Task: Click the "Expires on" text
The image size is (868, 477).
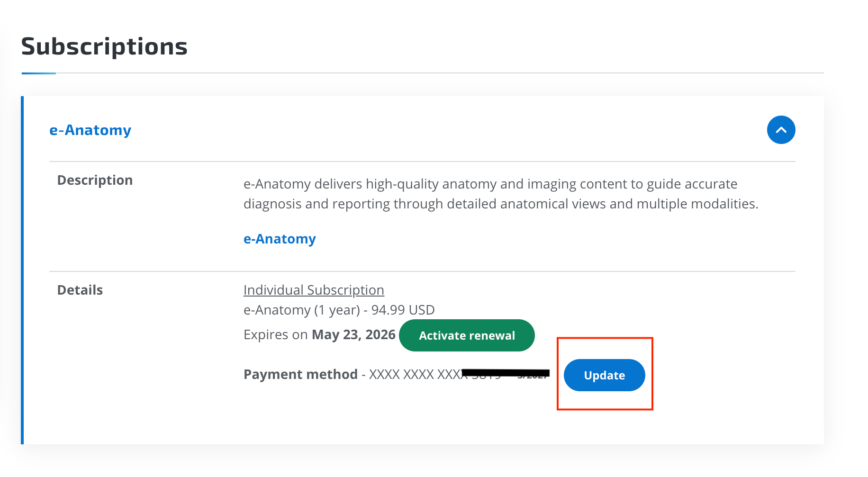Action: click(x=275, y=335)
